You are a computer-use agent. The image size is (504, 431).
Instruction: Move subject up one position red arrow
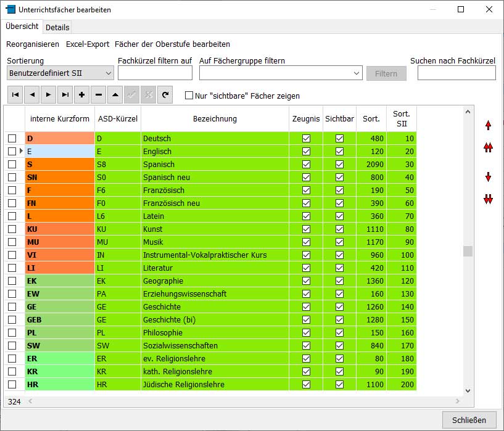pyautogui.click(x=488, y=125)
